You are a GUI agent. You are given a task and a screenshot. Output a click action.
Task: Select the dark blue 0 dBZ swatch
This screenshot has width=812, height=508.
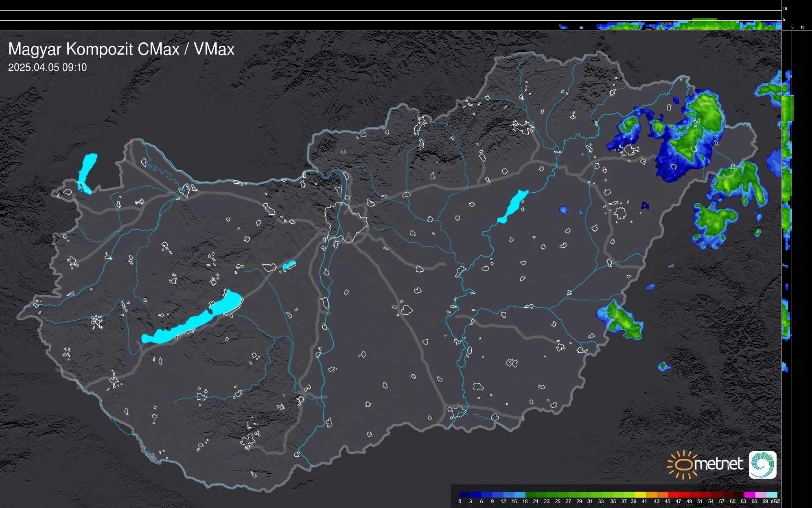tap(465, 495)
